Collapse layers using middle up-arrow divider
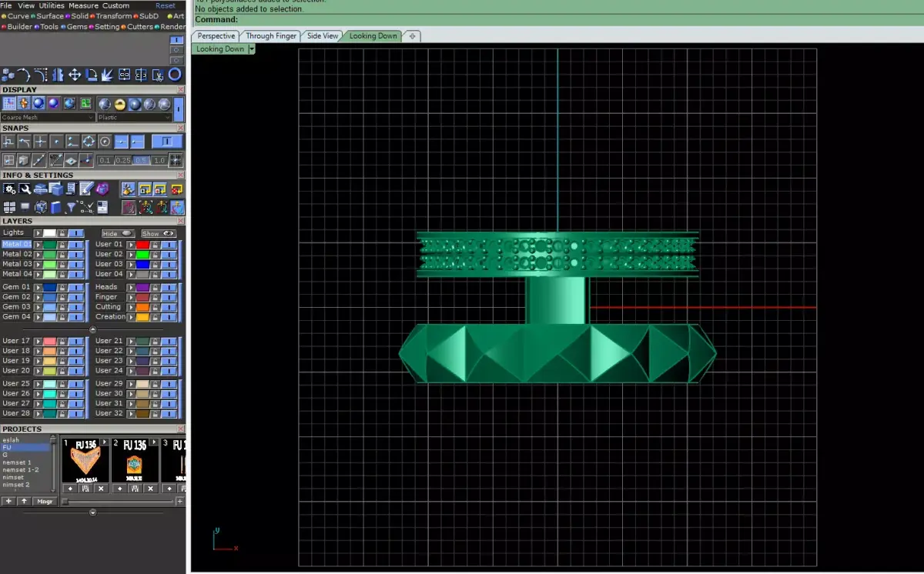This screenshot has height=574, width=924. point(92,329)
